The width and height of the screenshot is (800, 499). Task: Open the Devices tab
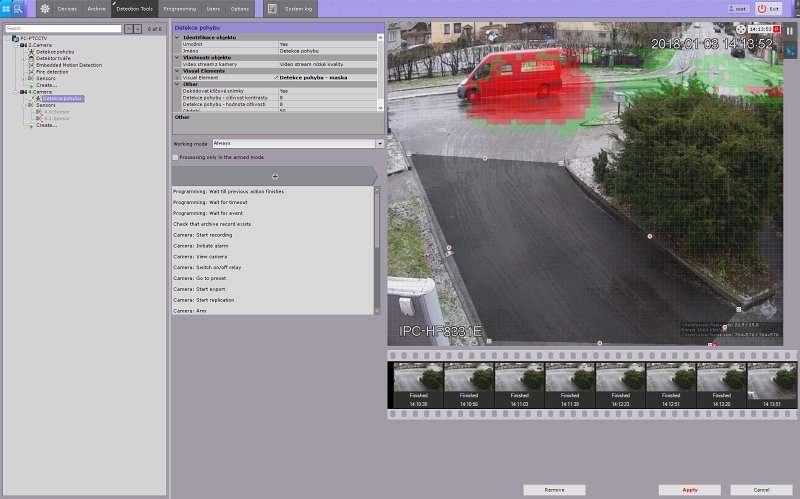[x=67, y=8]
